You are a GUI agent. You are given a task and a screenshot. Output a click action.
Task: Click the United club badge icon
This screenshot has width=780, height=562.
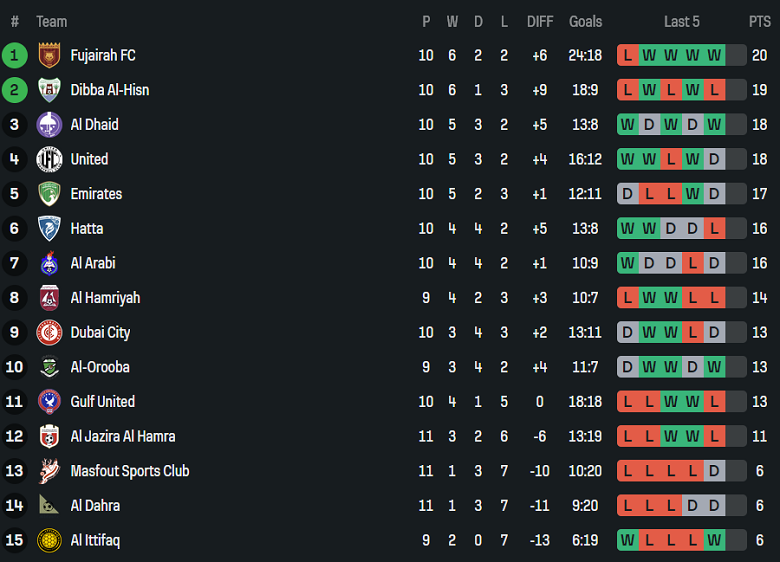49,159
